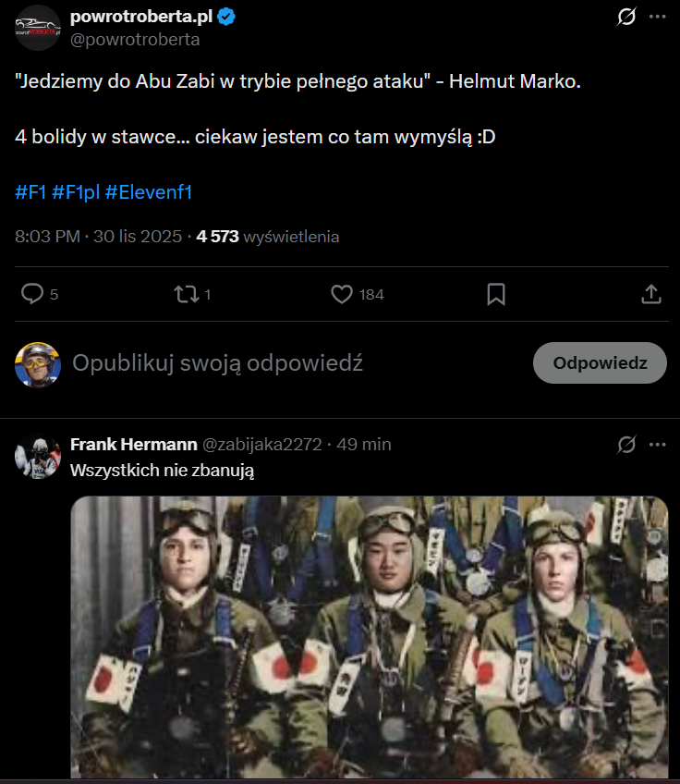Screen dimensions: 680x784
Task: Click Grok icon on Frank Hermann's reply
Action: pos(626,445)
